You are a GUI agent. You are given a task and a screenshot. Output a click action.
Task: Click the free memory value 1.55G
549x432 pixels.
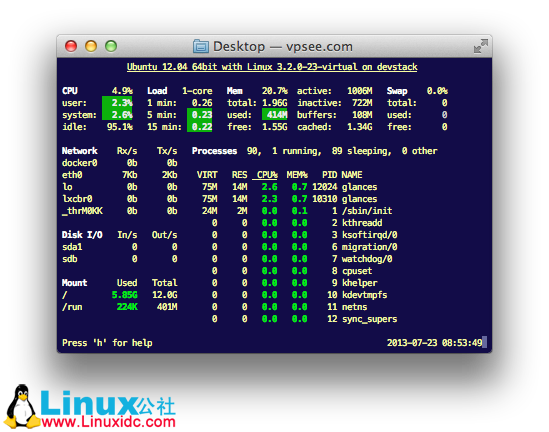(275, 127)
